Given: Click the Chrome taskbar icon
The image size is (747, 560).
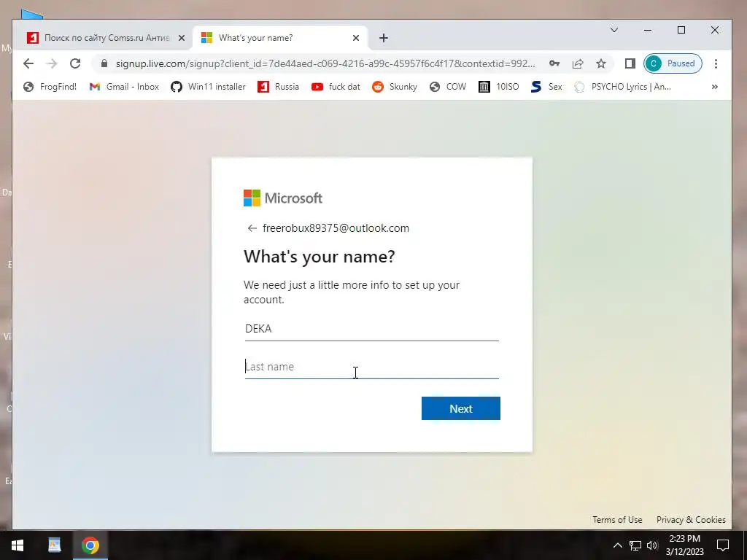Looking at the screenshot, I should 90,545.
